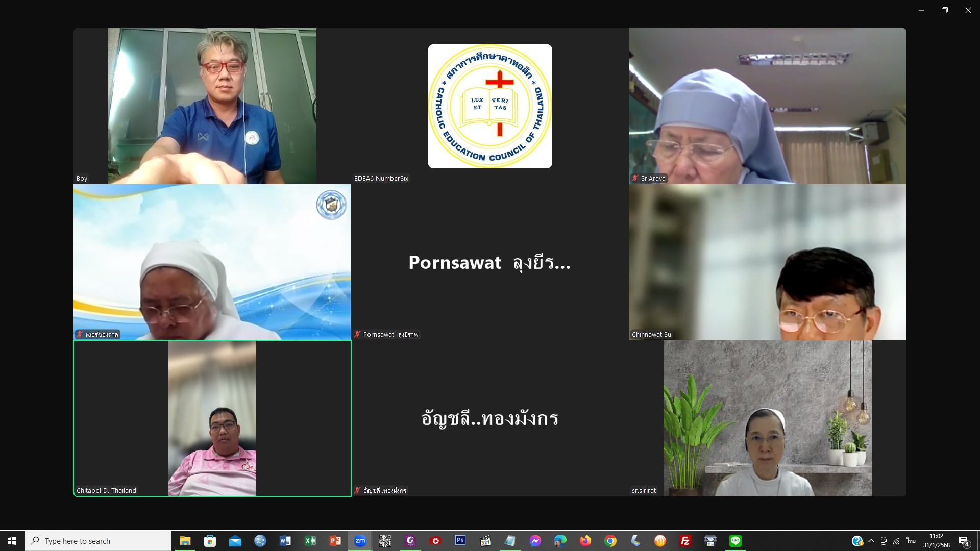Open File Explorer from the taskbar
980x551 pixels.
coord(185,541)
